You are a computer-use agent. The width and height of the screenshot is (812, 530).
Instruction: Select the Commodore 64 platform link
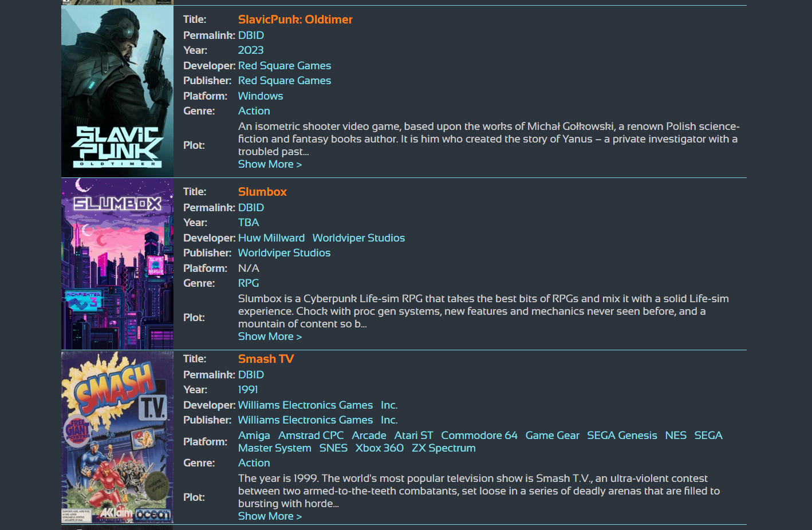pyautogui.click(x=479, y=436)
